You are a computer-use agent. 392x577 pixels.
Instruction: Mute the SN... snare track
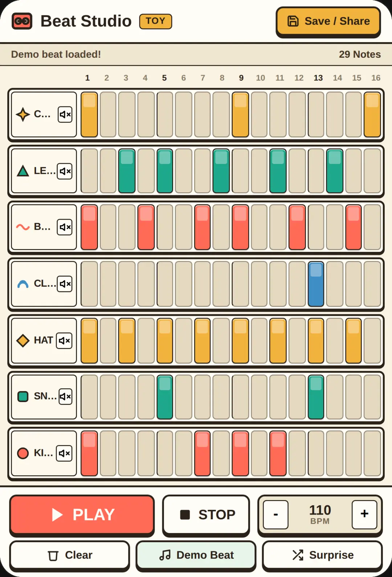click(65, 397)
